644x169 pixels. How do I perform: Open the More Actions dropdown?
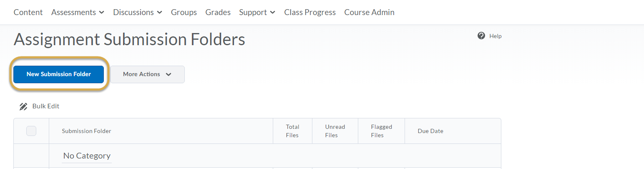pyautogui.click(x=147, y=74)
